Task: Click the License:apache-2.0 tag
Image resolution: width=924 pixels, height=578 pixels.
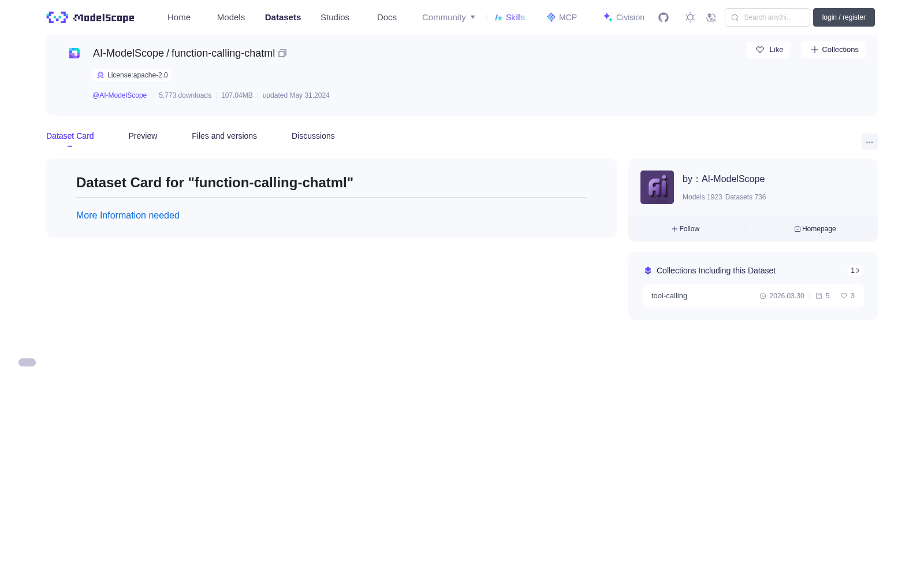Action: pyautogui.click(x=132, y=75)
